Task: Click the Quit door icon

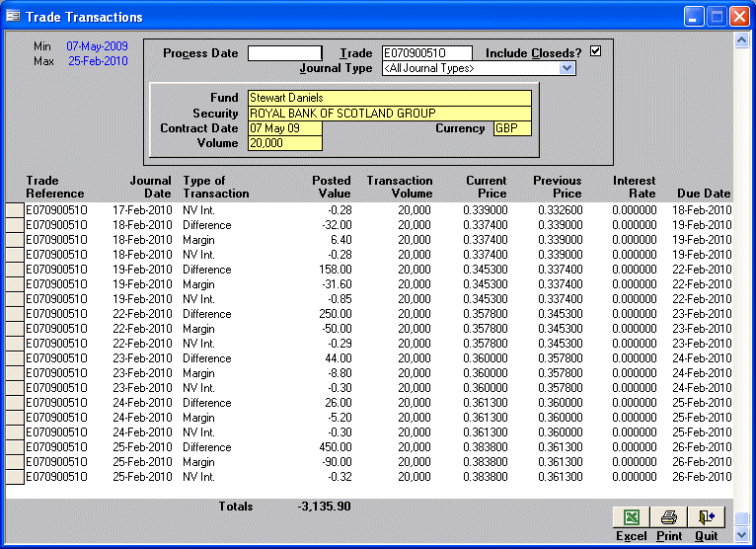Action: tap(706, 517)
